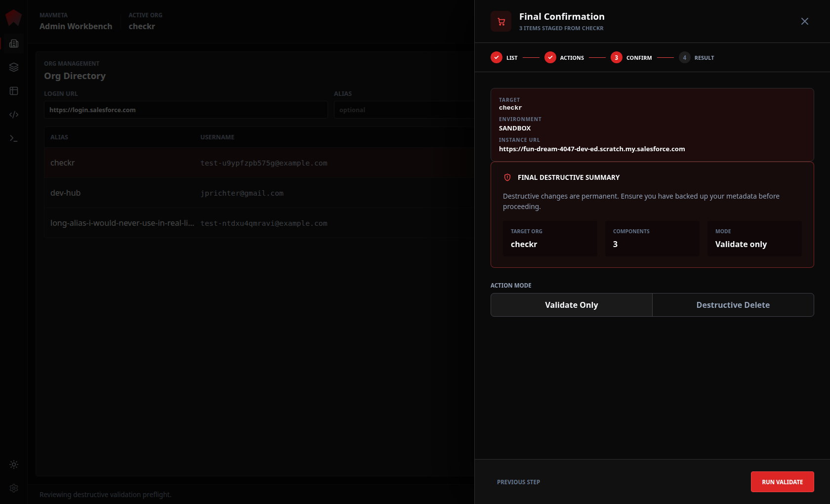The width and height of the screenshot is (830, 504).
Task: Click the SANDBOX environment value
Action: [515, 128]
